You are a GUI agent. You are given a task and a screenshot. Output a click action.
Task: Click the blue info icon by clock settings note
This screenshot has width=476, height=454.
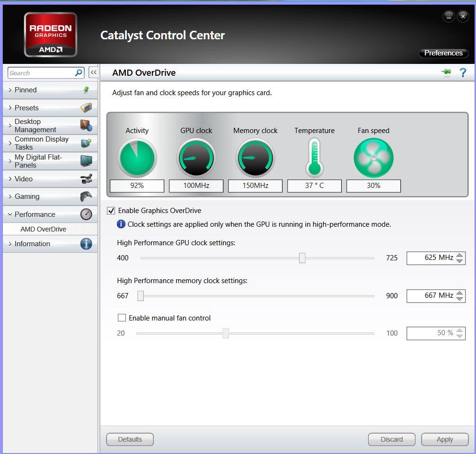[121, 224]
